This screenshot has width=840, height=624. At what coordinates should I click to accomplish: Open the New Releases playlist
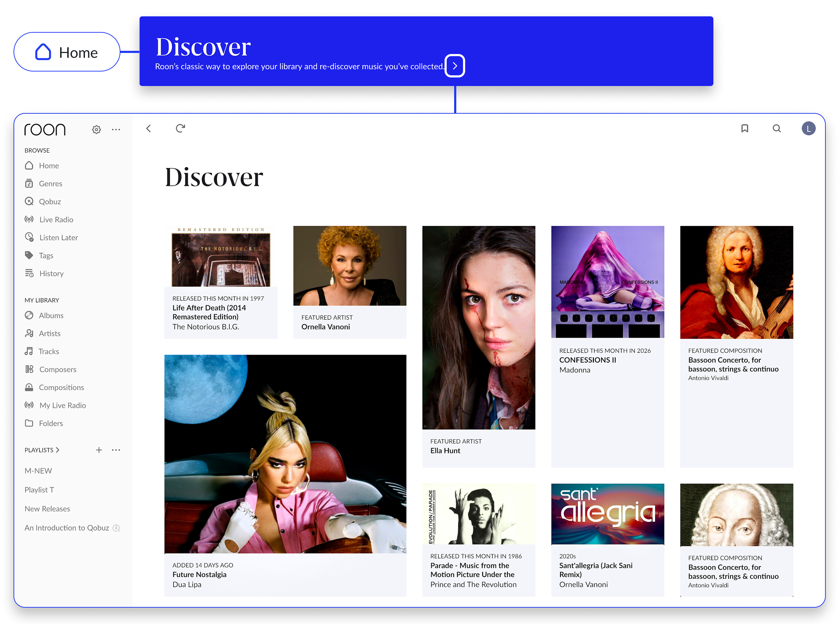(47, 509)
